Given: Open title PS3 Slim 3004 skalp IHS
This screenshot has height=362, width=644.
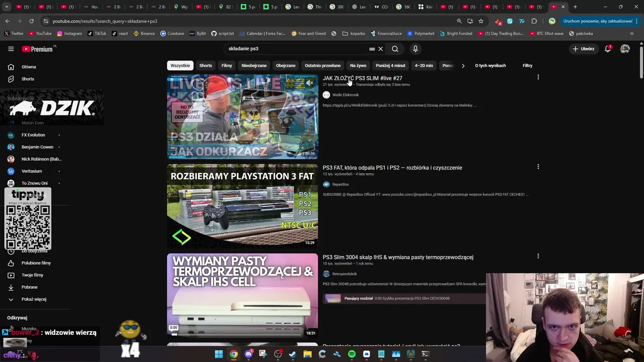Looking at the screenshot, I should coord(397,257).
